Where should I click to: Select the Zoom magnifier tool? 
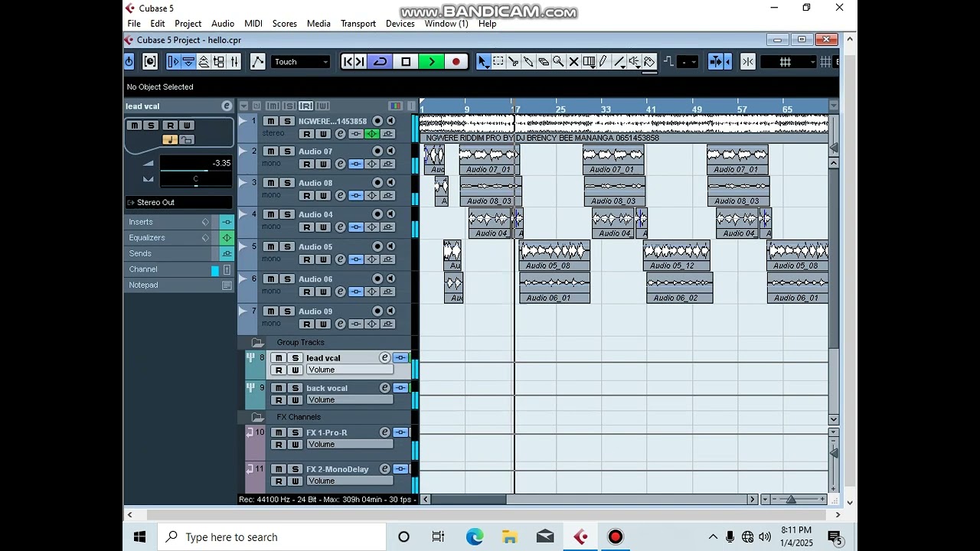558,62
